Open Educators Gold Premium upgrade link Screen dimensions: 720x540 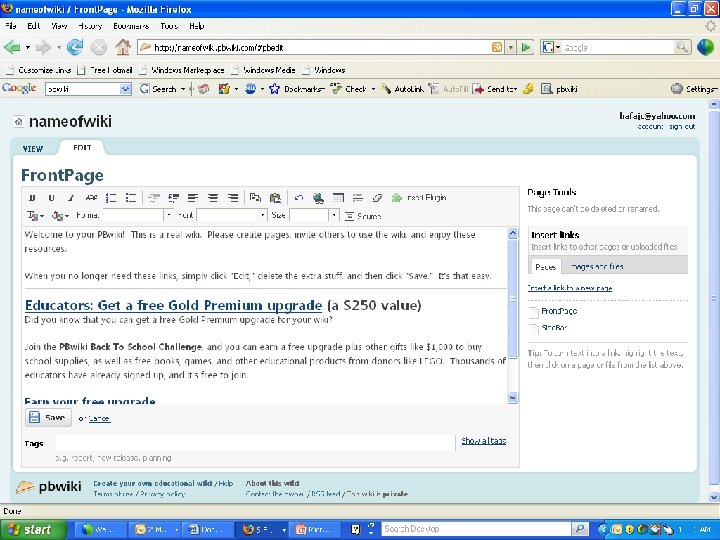click(174, 305)
